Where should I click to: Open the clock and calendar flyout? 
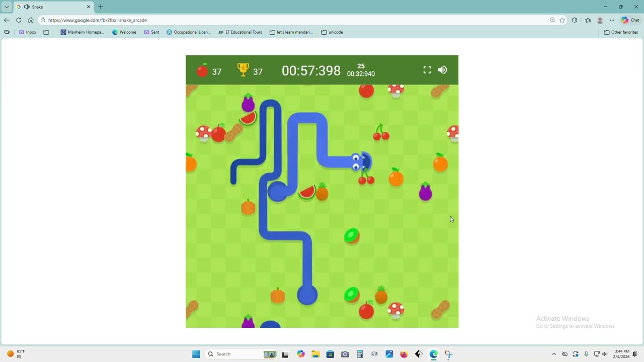pyautogui.click(x=622, y=354)
